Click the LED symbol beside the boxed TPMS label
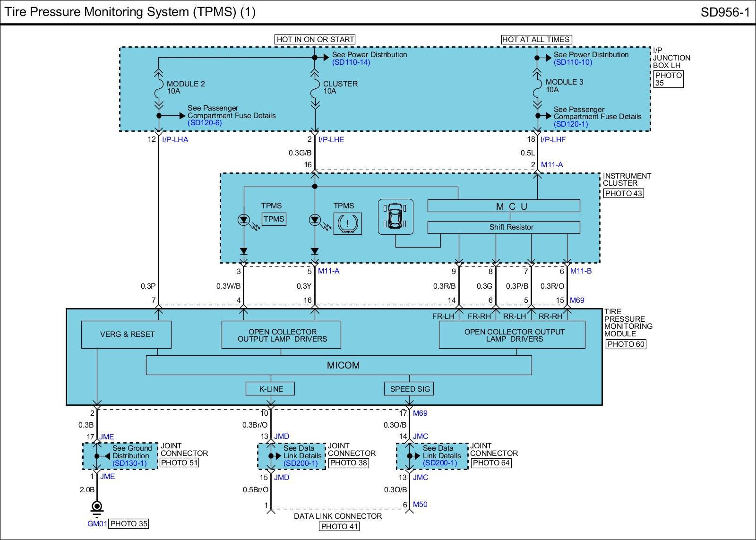756x540 pixels. (x=243, y=220)
